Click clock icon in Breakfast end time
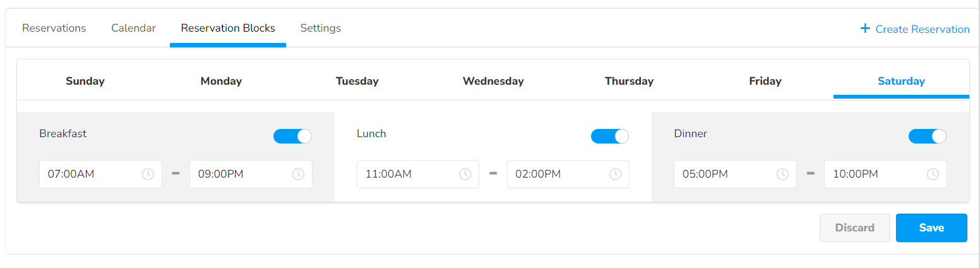Viewport: 980px width, 268px height. pos(298,174)
